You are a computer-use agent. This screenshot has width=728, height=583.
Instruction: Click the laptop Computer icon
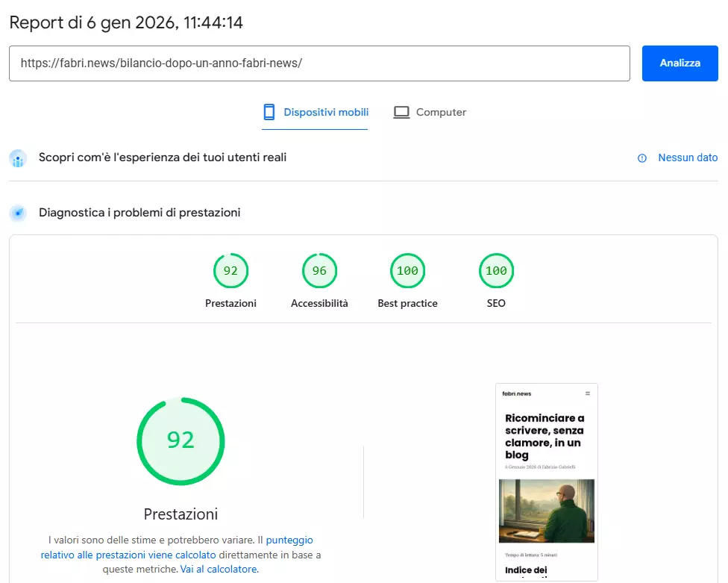coord(401,113)
